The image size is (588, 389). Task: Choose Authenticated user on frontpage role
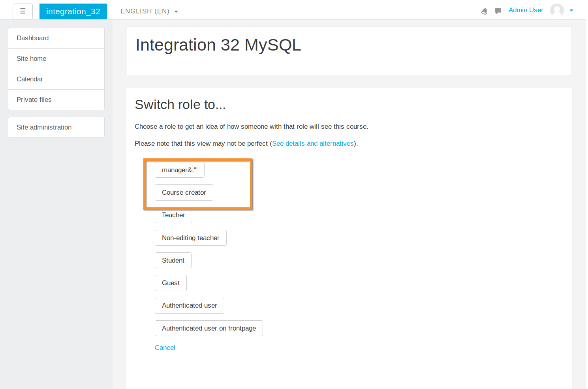tap(209, 328)
